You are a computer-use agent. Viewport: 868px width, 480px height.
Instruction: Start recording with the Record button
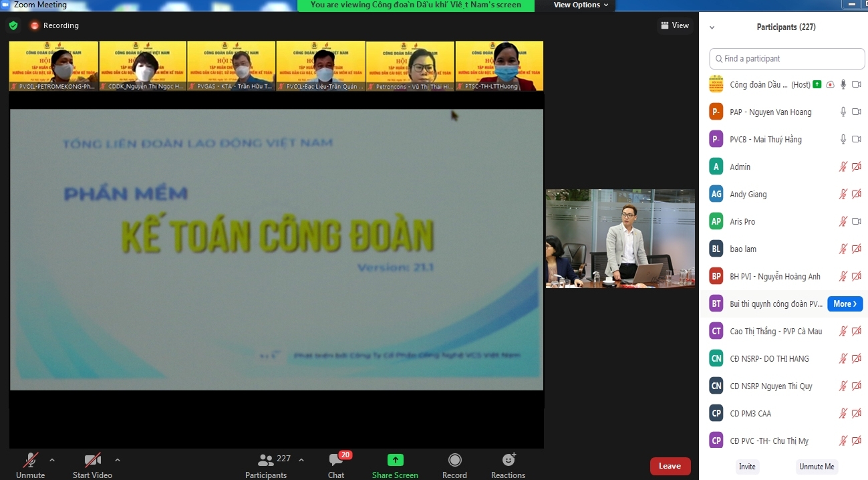click(x=454, y=465)
